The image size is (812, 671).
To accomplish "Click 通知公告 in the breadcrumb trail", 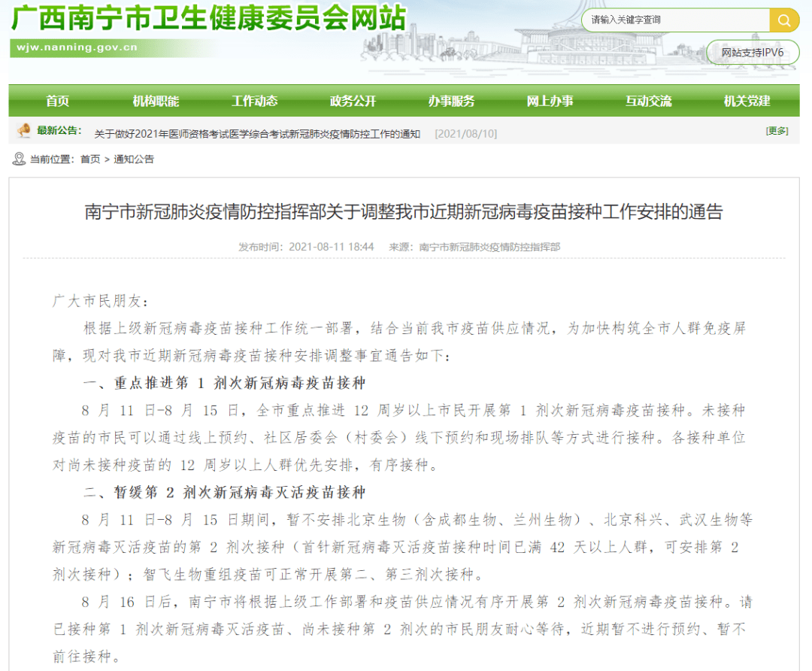I will [x=134, y=159].
